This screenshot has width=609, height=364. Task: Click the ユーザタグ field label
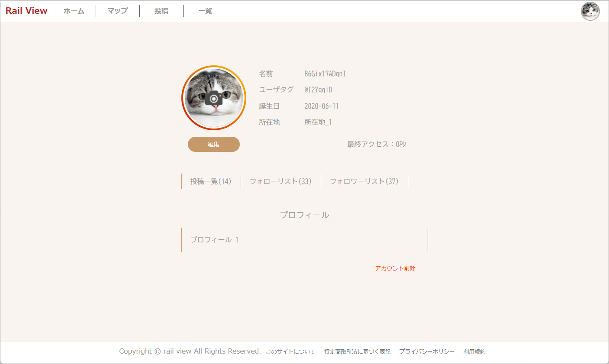click(276, 90)
